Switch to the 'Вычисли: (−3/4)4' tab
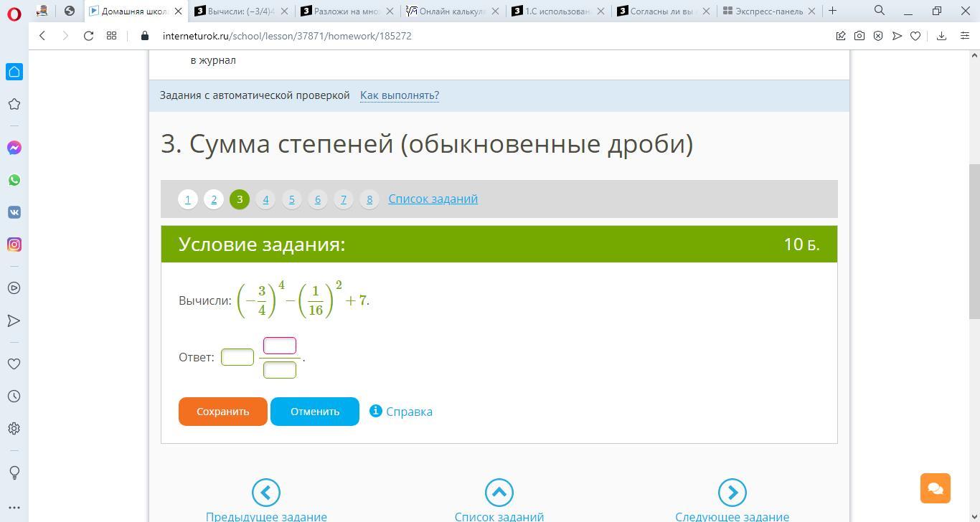Viewport: 980px width, 522px height. [242, 11]
